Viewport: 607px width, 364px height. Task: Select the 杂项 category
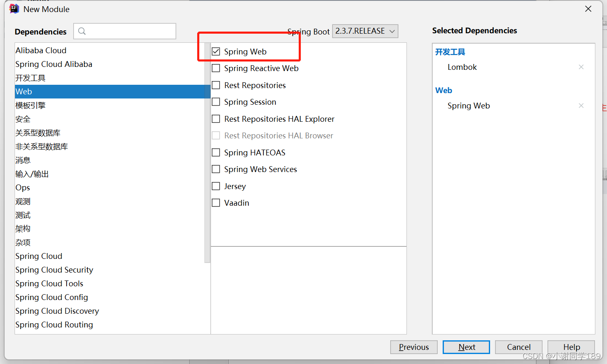pyautogui.click(x=110, y=242)
